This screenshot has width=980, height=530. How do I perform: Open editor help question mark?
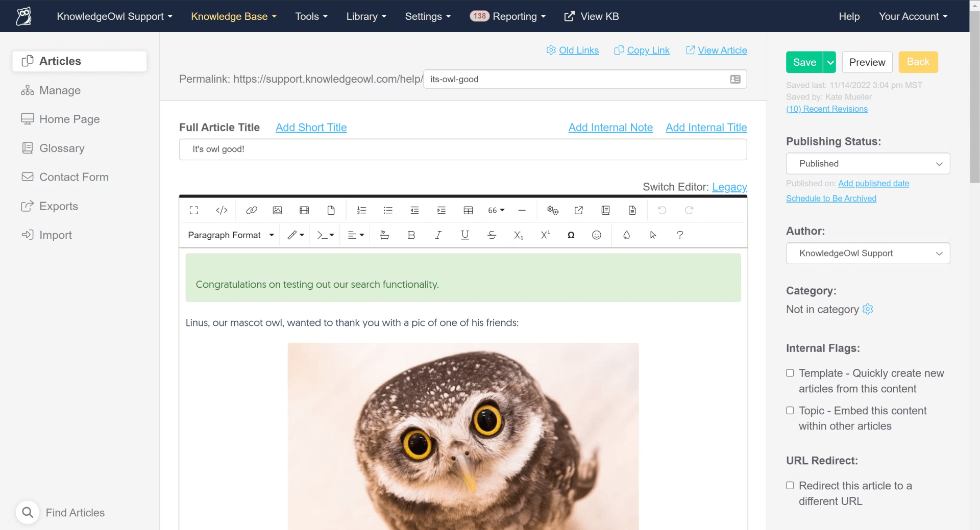pos(680,235)
